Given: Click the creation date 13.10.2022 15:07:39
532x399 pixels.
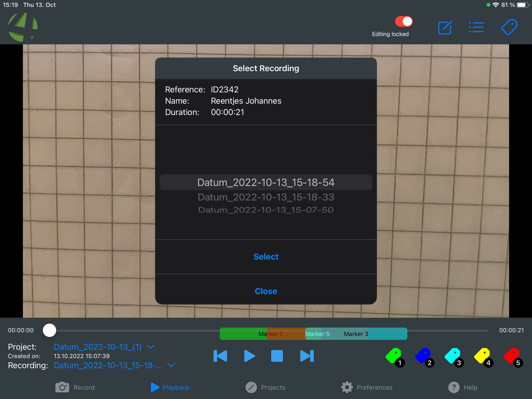Looking at the screenshot, I should point(82,356).
